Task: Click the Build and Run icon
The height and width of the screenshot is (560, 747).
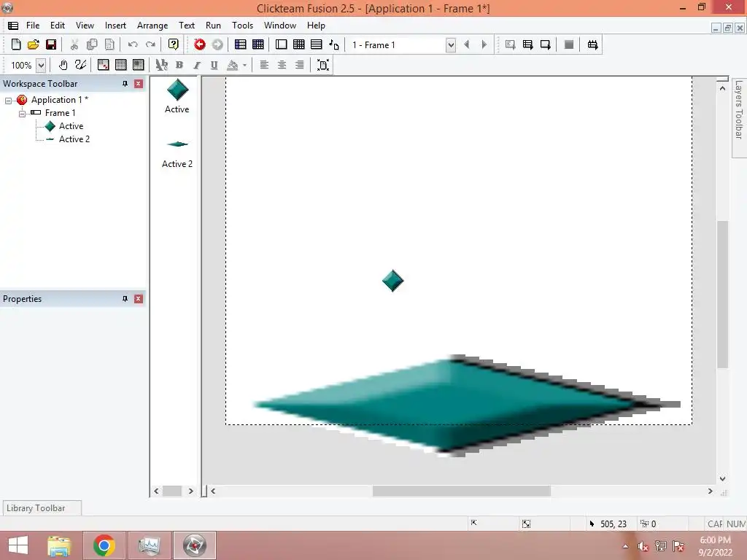Action: click(592, 44)
